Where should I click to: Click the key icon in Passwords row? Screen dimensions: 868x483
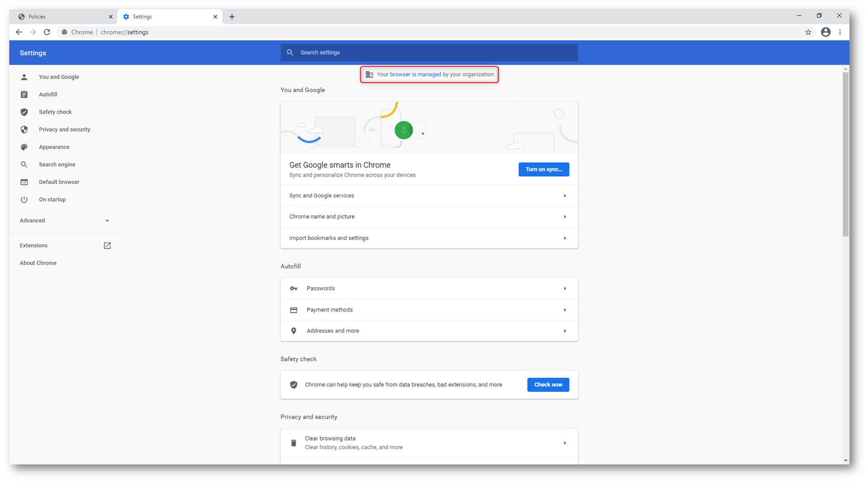point(293,289)
